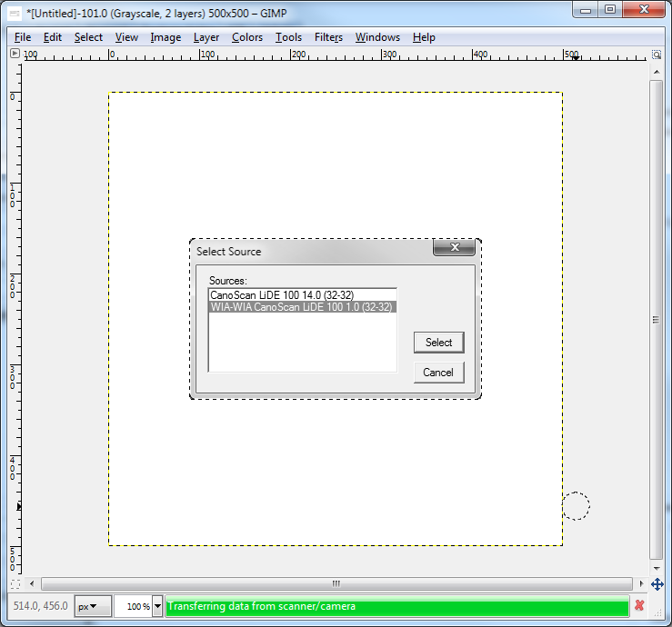
Task: Cancel the scanner transfer with red X
Action: (639, 605)
